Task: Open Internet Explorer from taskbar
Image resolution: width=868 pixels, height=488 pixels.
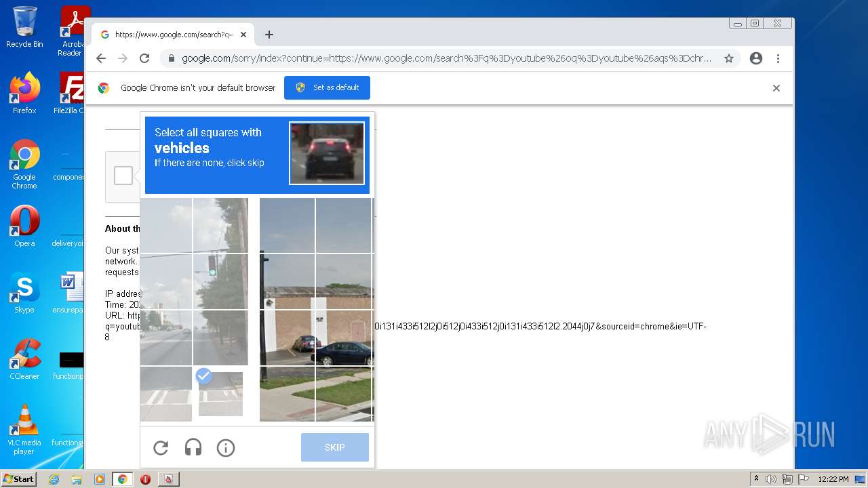Action: pyautogui.click(x=54, y=479)
